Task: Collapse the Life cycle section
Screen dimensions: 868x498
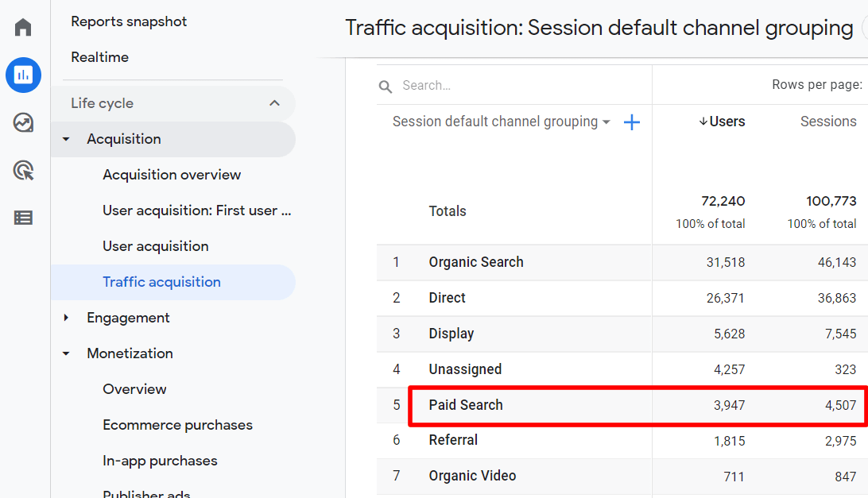Action: point(274,102)
